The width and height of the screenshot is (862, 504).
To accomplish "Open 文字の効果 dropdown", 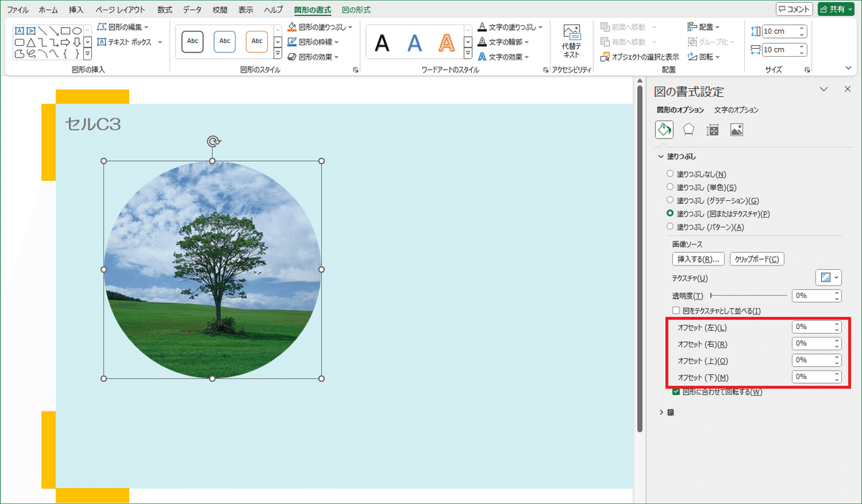I will (x=504, y=57).
